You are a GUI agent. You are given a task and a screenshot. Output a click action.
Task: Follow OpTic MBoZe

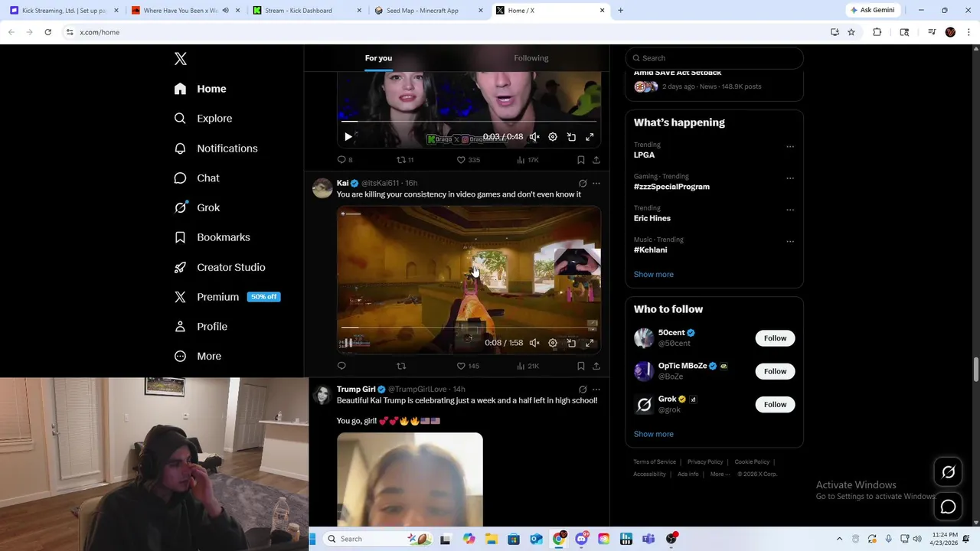pyautogui.click(x=775, y=371)
